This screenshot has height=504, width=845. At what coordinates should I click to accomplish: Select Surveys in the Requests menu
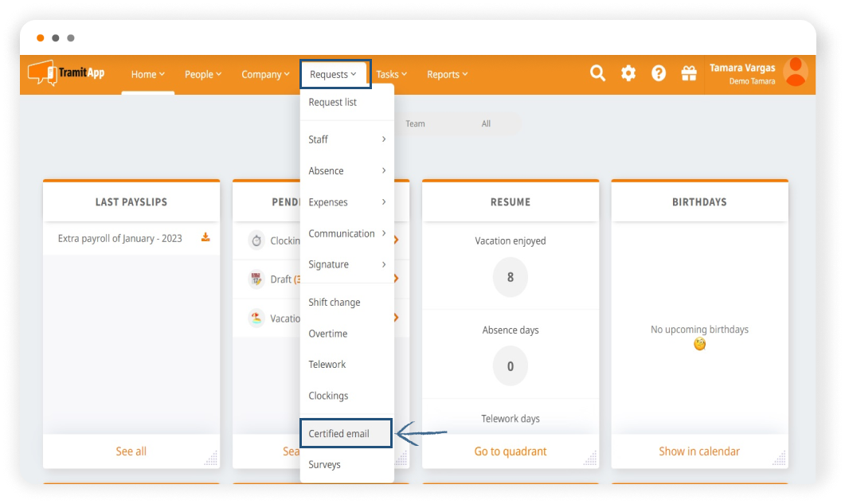(324, 464)
